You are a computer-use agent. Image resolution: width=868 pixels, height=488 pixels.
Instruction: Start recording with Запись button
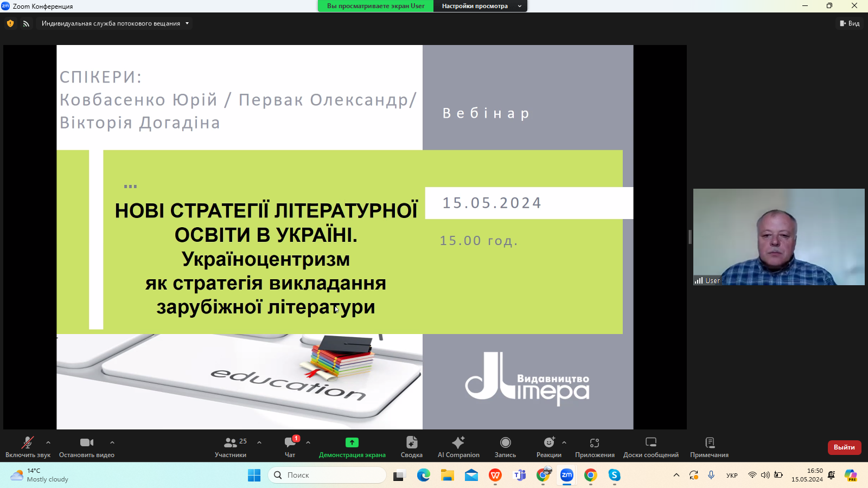(x=505, y=447)
